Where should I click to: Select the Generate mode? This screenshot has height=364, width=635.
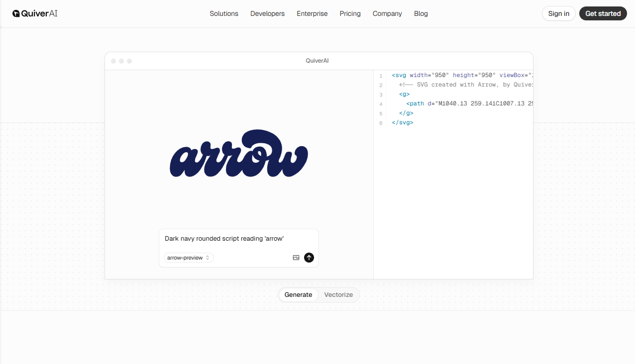point(299,294)
